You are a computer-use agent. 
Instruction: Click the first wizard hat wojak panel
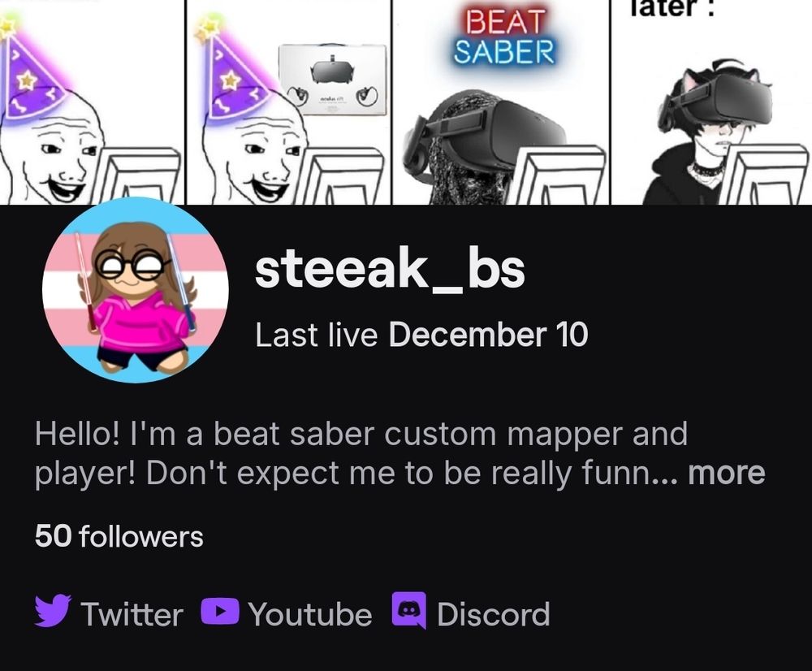coord(92,102)
